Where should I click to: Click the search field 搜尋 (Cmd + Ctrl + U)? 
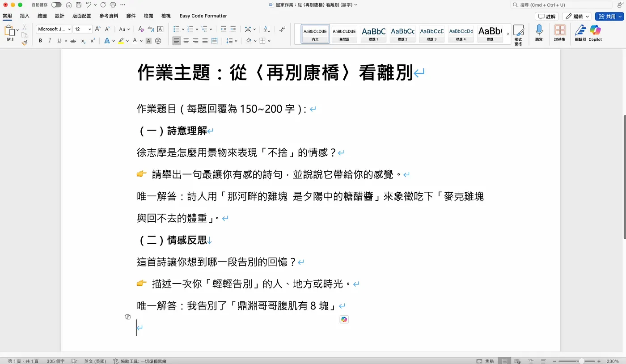(562, 5)
